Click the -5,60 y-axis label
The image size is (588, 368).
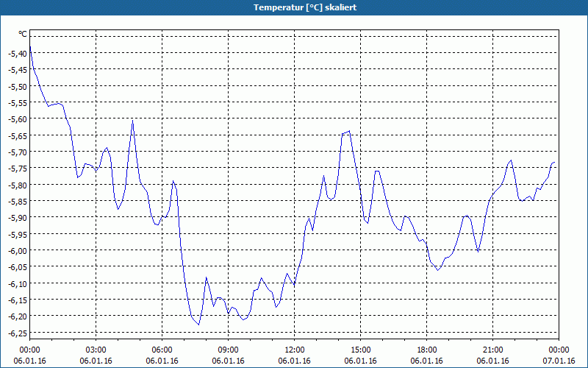[17, 119]
